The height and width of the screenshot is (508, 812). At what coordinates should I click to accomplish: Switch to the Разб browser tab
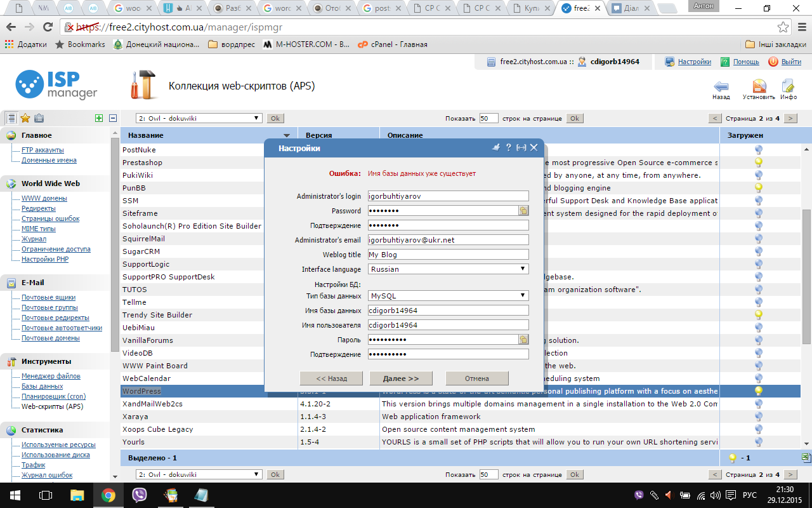(233, 8)
